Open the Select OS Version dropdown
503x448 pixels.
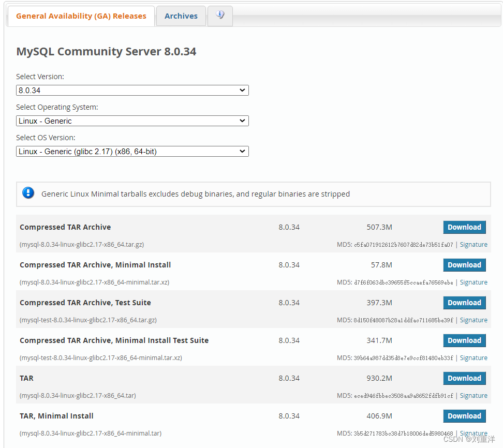point(132,151)
